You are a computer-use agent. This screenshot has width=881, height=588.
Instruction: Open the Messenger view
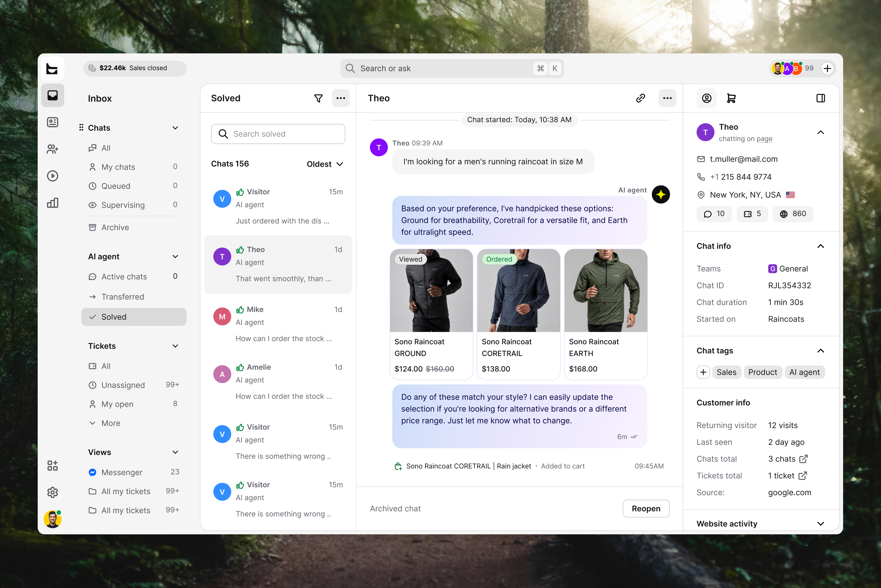(x=134, y=472)
